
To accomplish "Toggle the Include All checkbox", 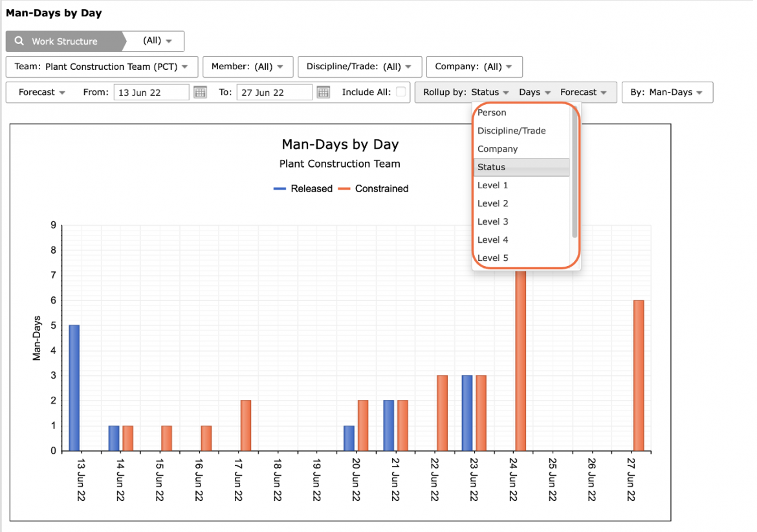I will [400, 92].
